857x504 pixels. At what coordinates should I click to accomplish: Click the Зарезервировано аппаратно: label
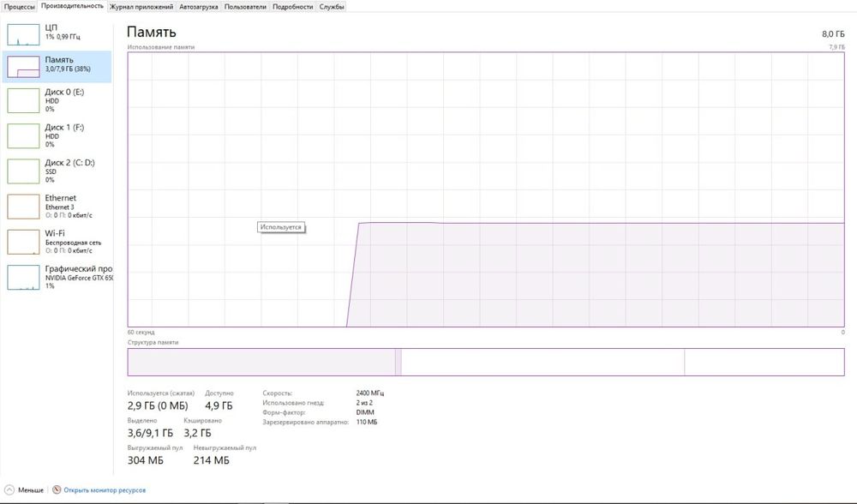coord(306,422)
